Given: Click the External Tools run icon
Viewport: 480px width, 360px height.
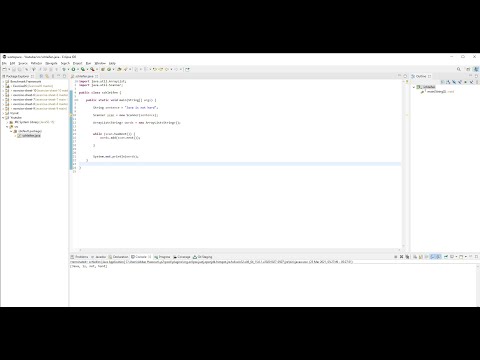Looking at the screenshot, I should (x=92, y=69).
